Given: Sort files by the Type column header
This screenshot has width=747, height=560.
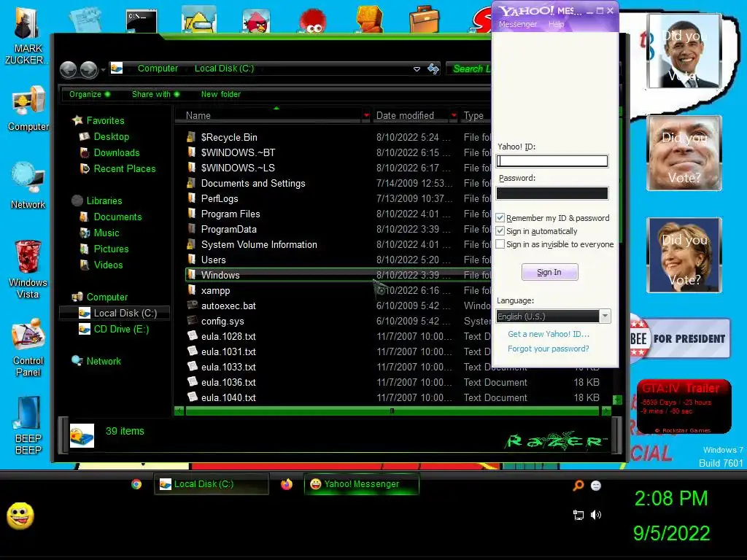Looking at the screenshot, I should pos(473,115).
